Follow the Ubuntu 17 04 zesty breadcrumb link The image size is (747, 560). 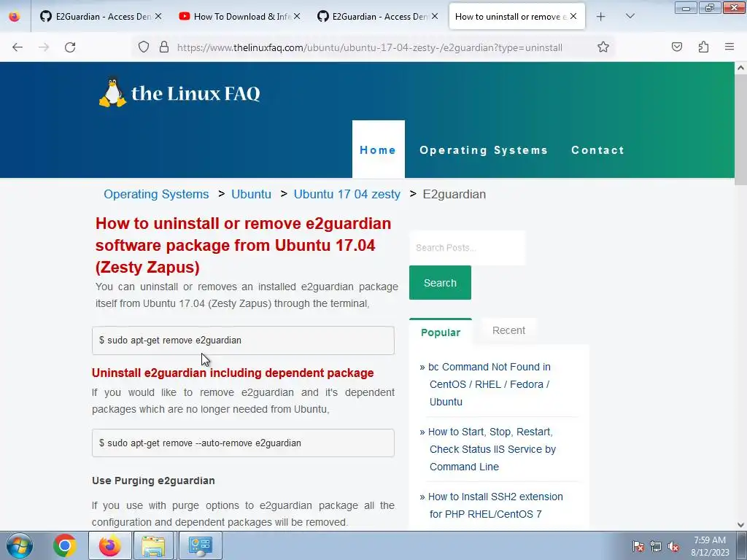347,194
